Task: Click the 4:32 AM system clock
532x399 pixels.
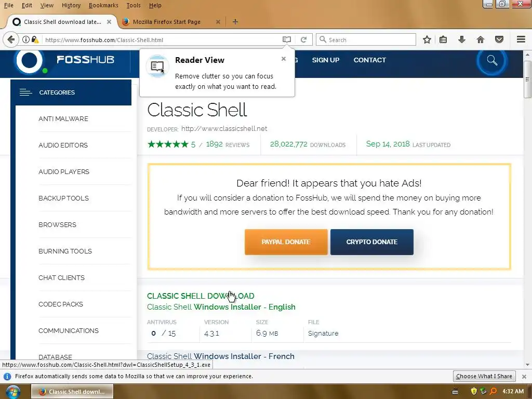Action: coord(513,391)
